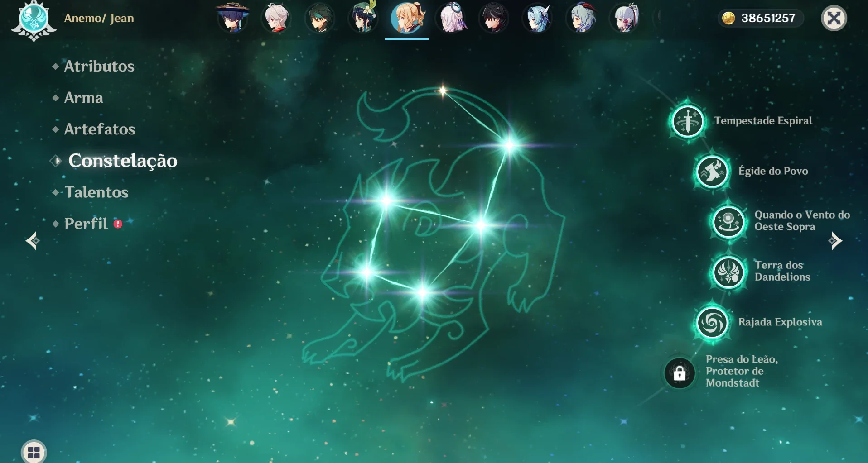The height and width of the screenshot is (463, 868).
Task: Click the red alert badge next to Perfil
Action: tap(118, 224)
